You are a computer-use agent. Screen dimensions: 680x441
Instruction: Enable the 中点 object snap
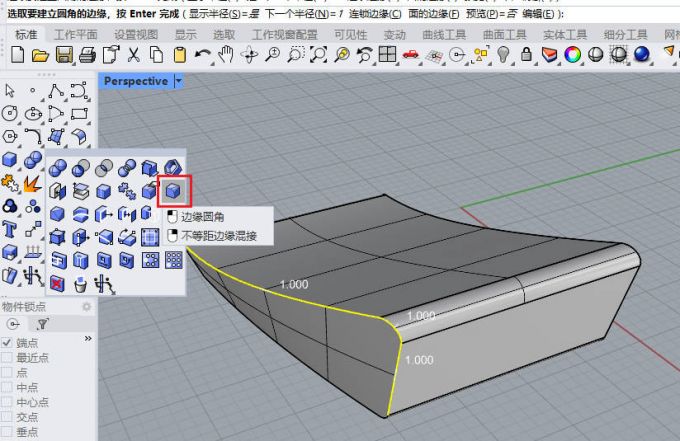7,387
